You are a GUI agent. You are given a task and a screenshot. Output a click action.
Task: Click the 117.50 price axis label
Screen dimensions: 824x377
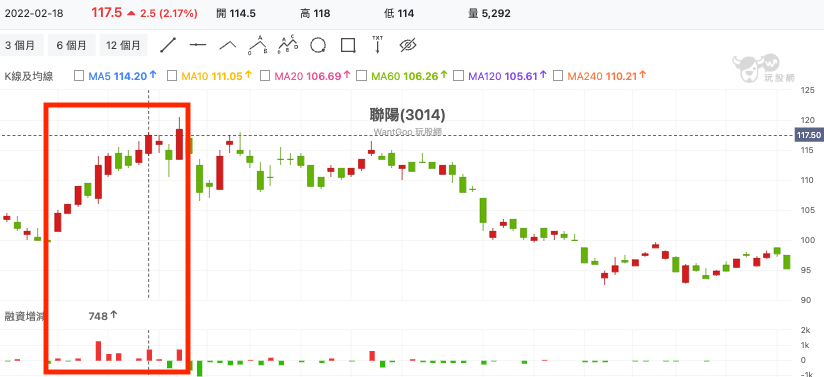pos(809,136)
